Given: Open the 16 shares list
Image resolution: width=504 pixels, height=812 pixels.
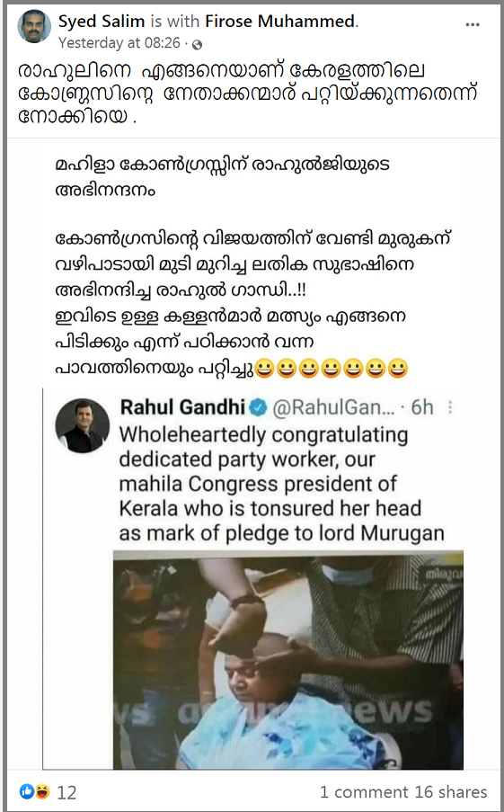Looking at the screenshot, I should click(450, 792).
